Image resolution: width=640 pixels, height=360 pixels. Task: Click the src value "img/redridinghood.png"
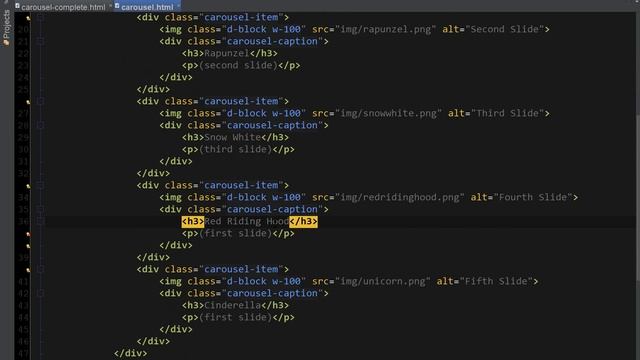400,197
